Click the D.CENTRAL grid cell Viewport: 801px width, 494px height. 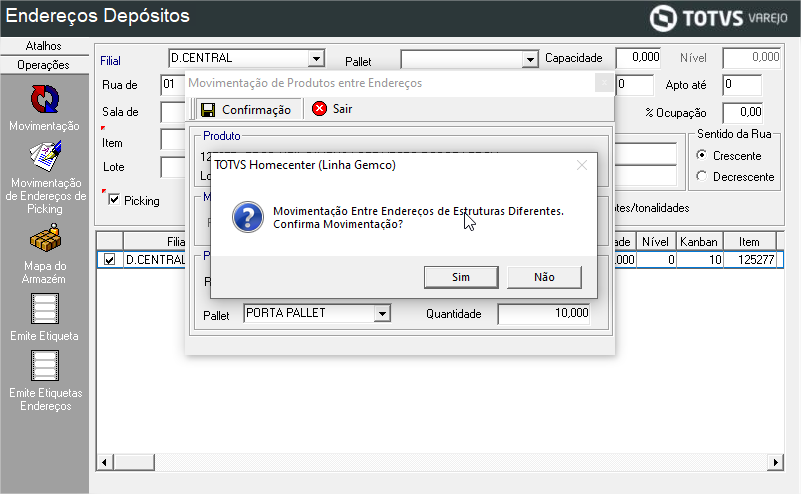[155, 260]
